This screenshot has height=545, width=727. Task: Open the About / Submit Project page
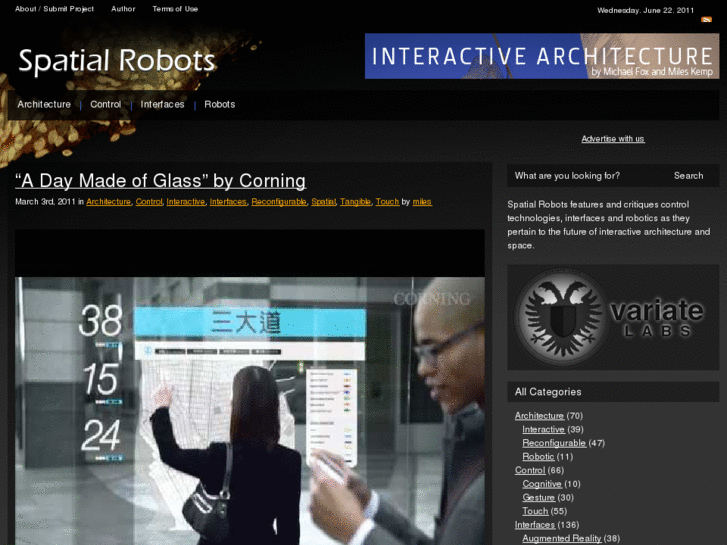54,9
